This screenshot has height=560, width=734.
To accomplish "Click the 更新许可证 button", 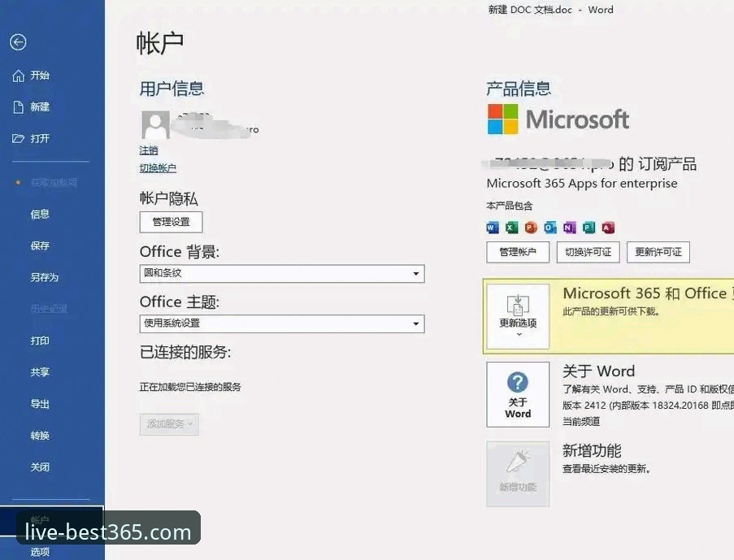I will (x=658, y=253).
